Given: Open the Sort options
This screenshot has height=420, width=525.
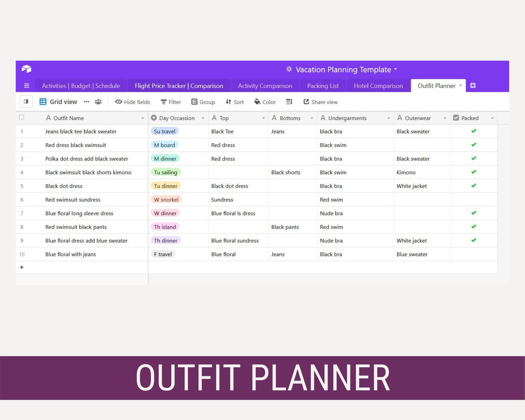Looking at the screenshot, I should [x=234, y=102].
